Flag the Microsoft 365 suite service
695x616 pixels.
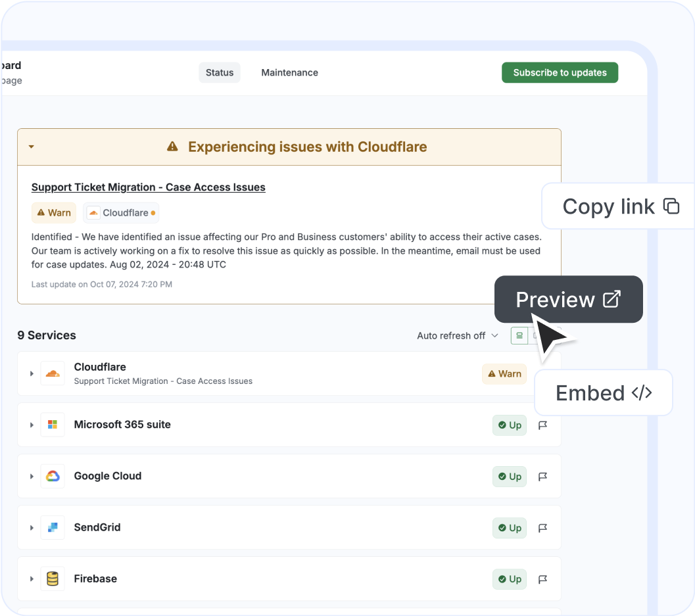(x=542, y=425)
